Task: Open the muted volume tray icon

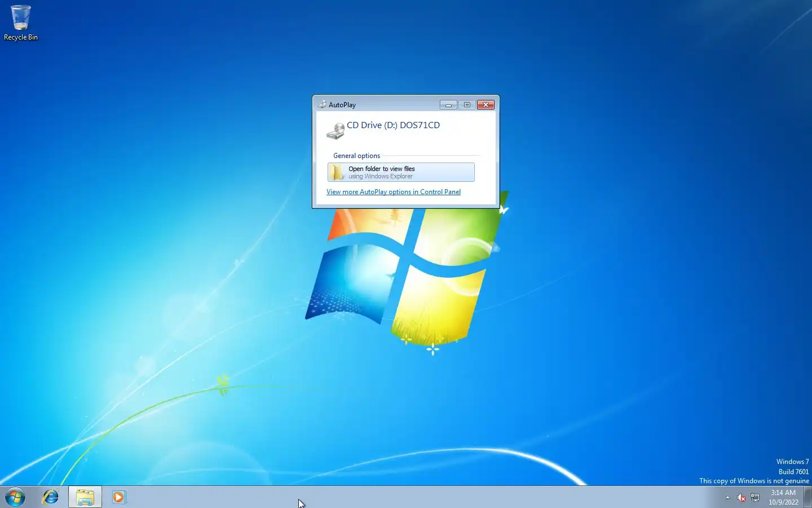Action: click(741, 498)
